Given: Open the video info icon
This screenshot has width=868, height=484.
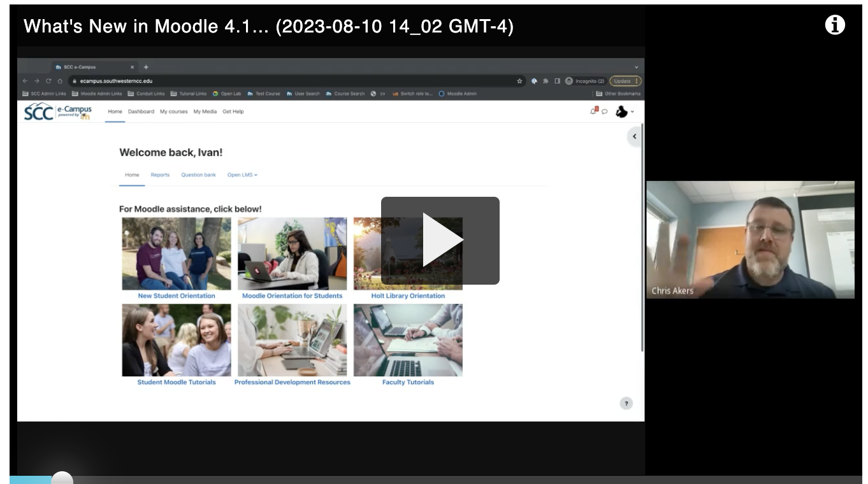Looking at the screenshot, I should pos(835,25).
